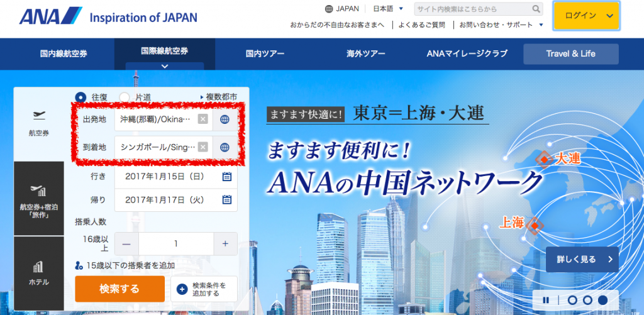Screen dimensions: 644x315
Task: Click the ANAの中国ネットワーク banner headline
Action: point(404,182)
